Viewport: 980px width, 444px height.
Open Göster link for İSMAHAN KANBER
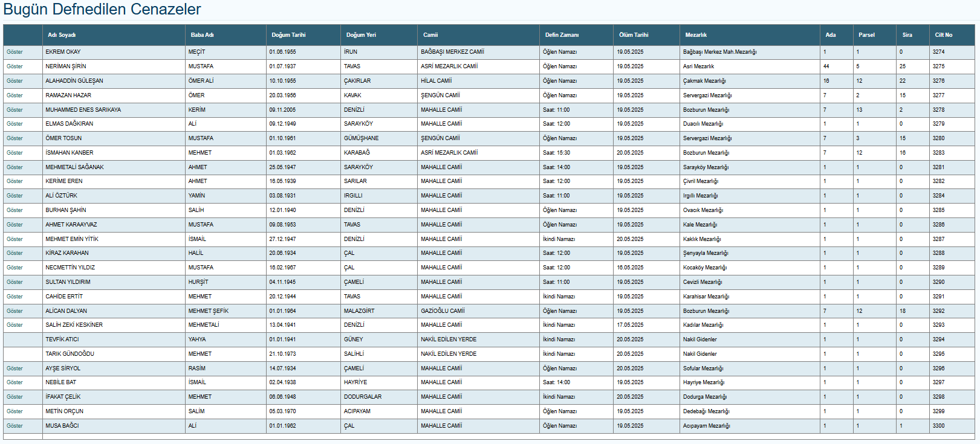(15, 153)
